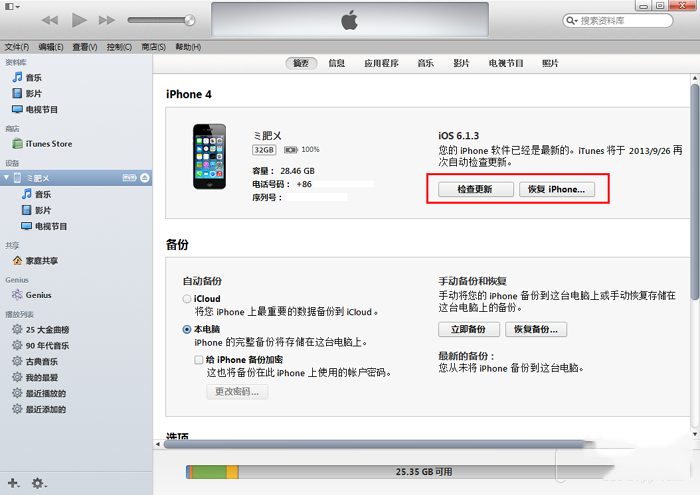Image resolution: width=700 pixels, height=495 pixels.
Task: Open the 商店(S) menu
Action: pyautogui.click(x=154, y=47)
